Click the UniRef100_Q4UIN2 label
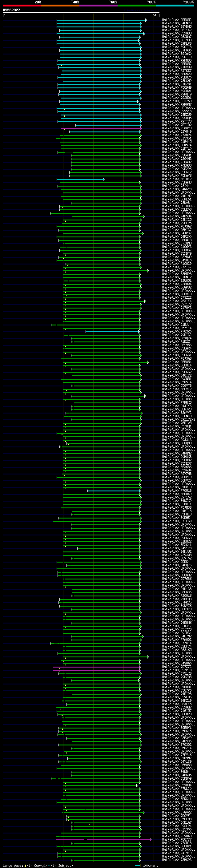 click(x=177, y=196)
